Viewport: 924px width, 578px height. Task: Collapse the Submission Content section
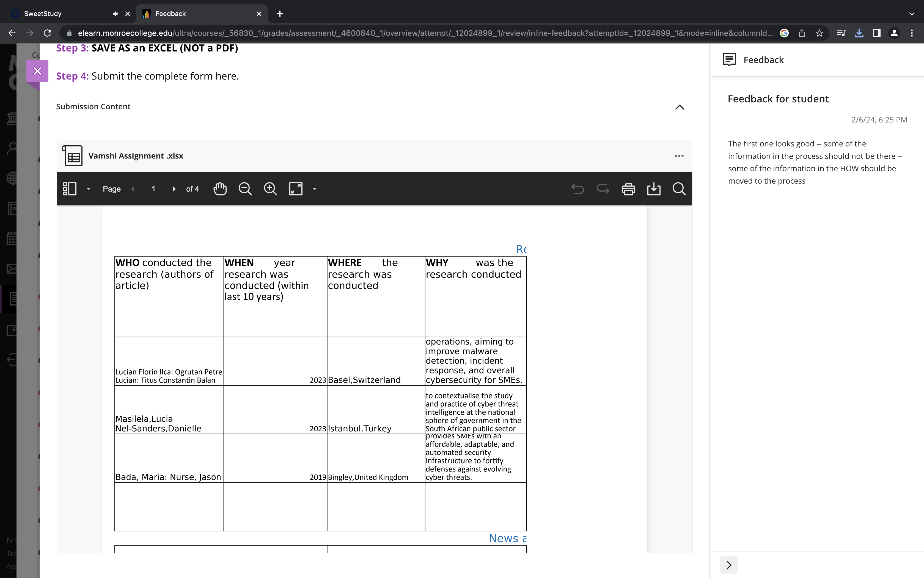click(680, 107)
